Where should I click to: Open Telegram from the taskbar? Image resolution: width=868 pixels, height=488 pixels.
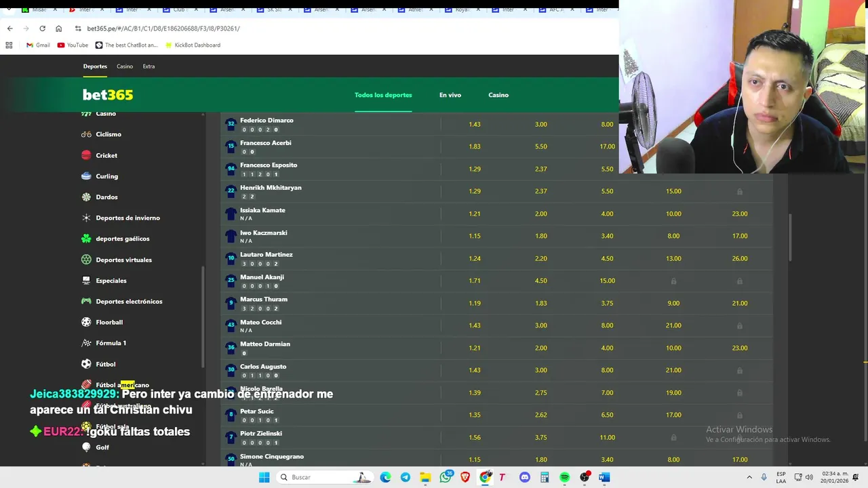[x=406, y=477]
